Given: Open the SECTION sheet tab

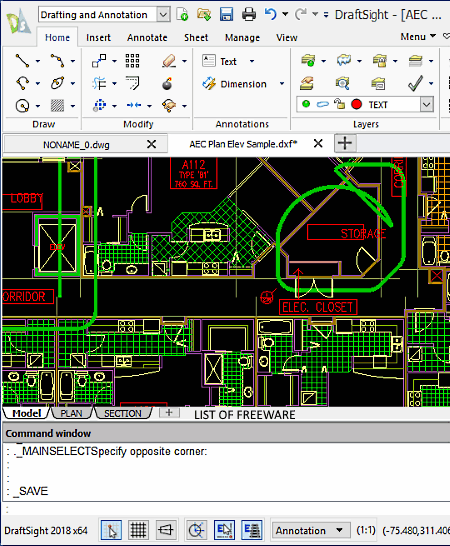Looking at the screenshot, I should coord(123,413).
